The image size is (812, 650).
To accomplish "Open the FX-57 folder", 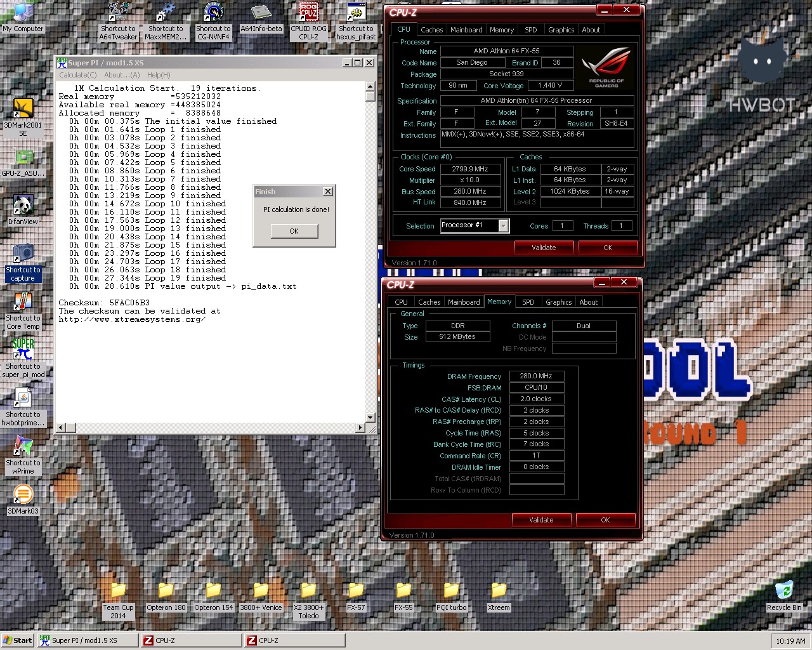I will pos(356,597).
